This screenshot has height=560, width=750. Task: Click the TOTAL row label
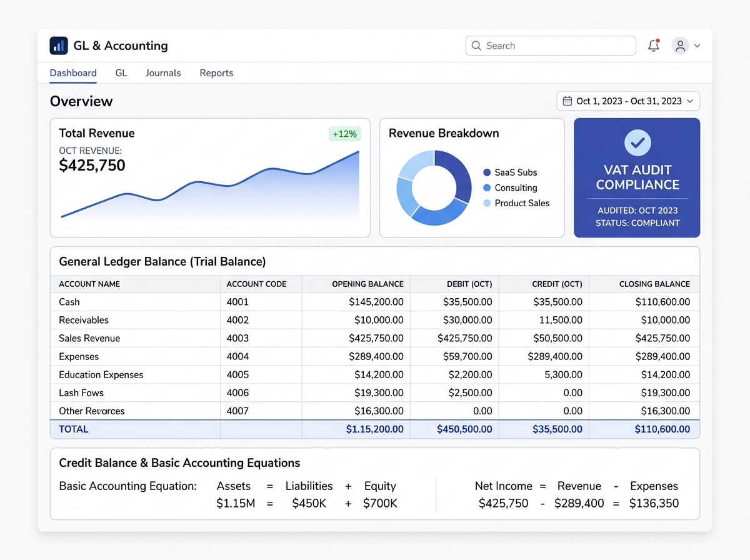[74, 429]
